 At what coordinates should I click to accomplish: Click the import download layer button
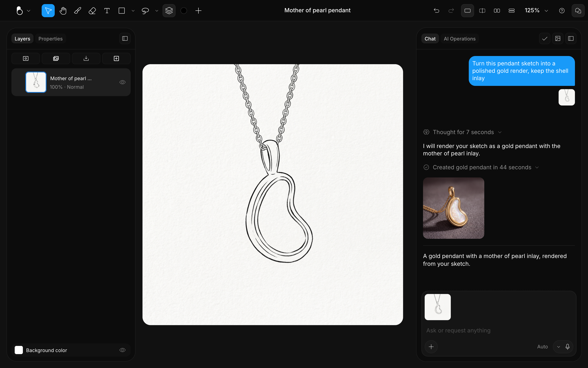[x=86, y=58]
